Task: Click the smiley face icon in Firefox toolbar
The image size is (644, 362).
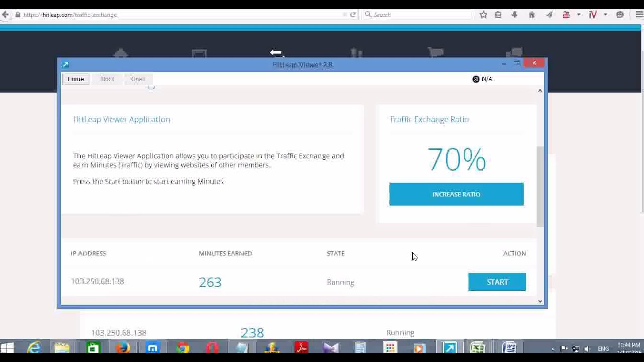Action: pos(620,15)
